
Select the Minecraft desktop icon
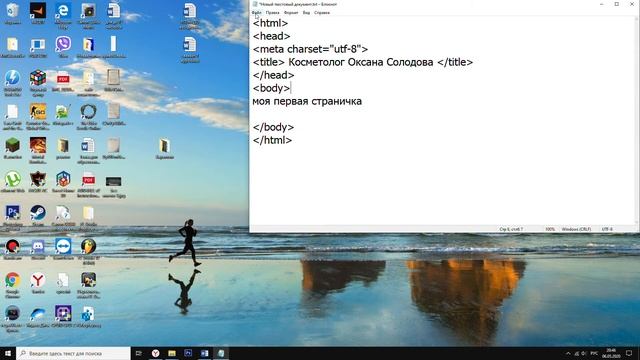click(x=13, y=148)
